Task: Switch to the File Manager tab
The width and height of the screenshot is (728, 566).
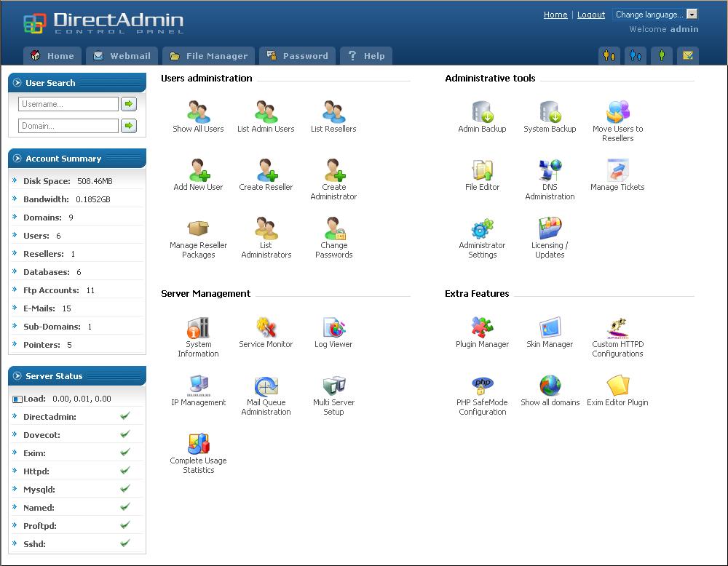Action: [209, 56]
